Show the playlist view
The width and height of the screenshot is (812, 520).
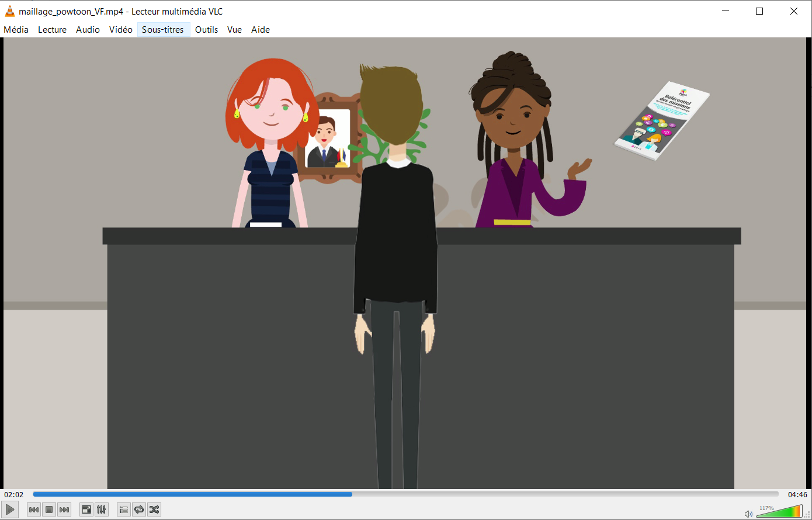(123, 509)
